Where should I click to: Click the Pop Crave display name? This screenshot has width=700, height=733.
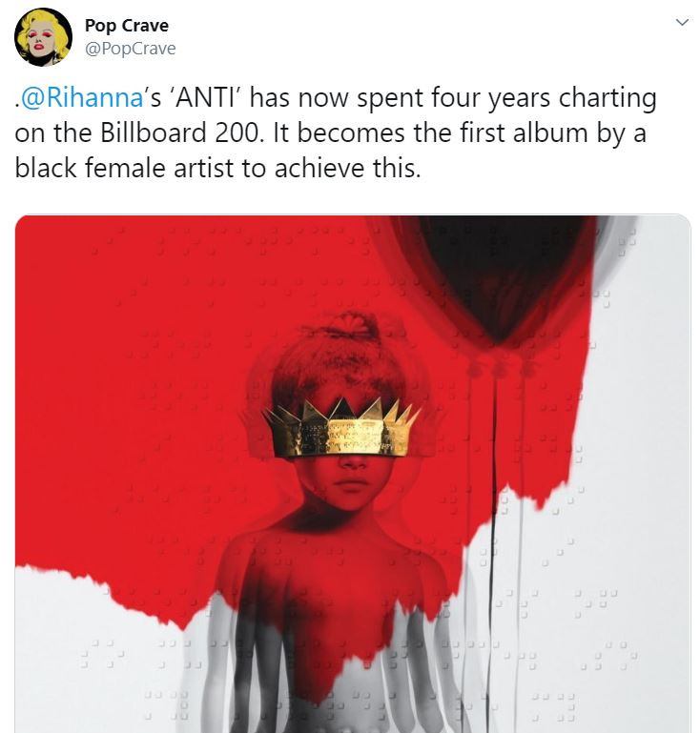[127, 25]
